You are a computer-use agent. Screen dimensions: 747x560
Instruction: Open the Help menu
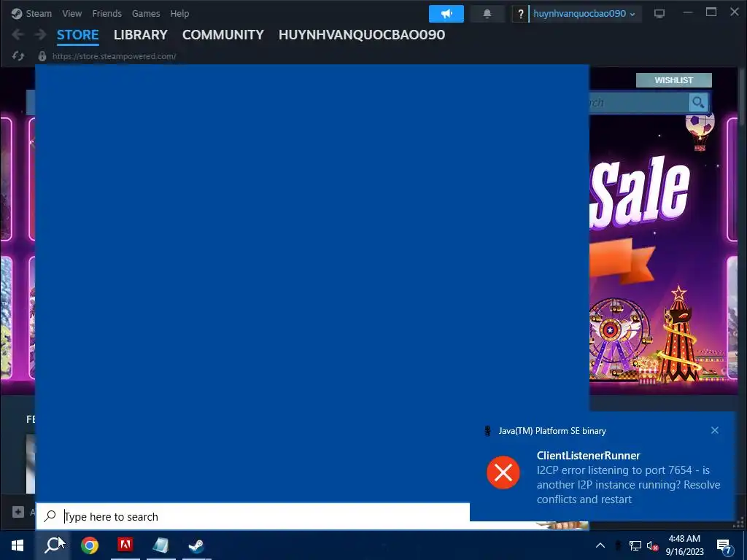(x=179, y=13)
